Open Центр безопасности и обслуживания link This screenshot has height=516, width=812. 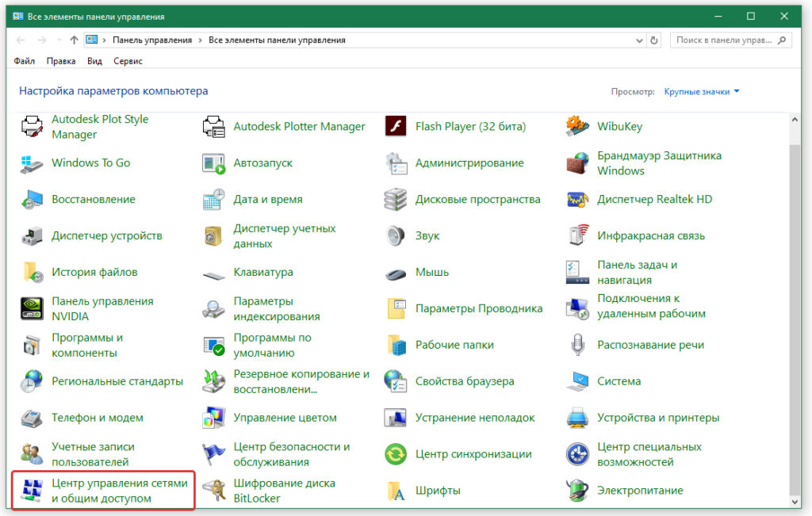(292, 454)
